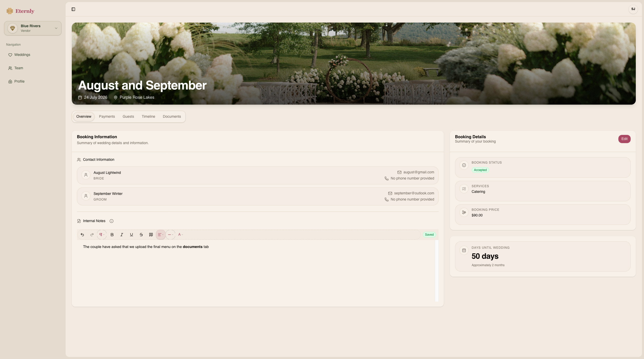Click August Lightwind's person avatar icon
644x359 pixels.
86,175
